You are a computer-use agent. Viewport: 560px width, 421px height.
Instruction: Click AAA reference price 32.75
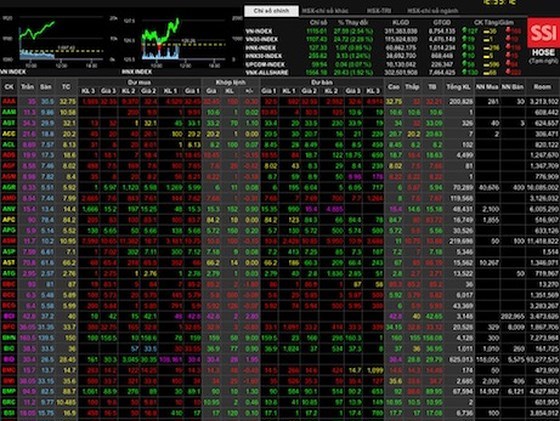68,102
